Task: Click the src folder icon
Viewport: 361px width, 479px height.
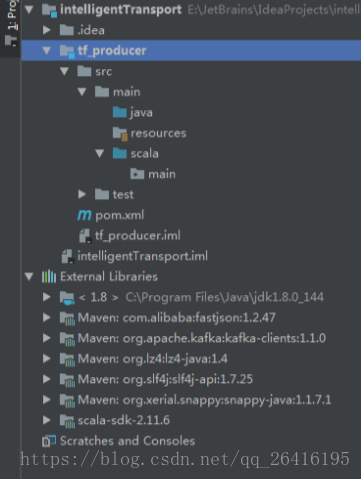Action: pyautogui.click(x=84, y=71)
